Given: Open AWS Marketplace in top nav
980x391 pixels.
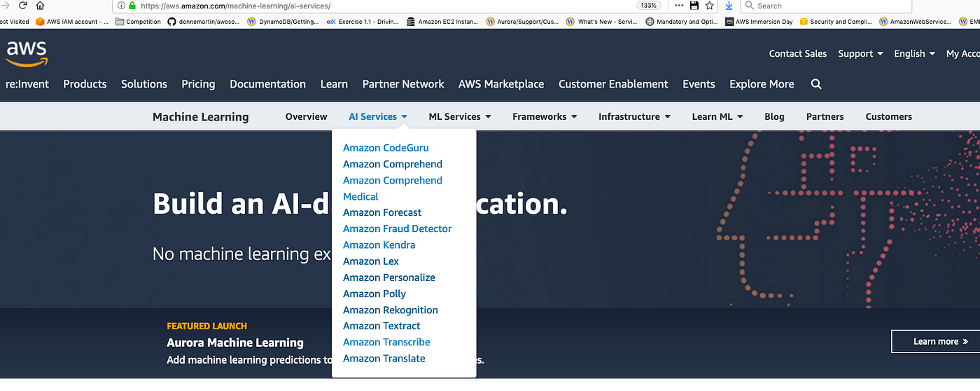Looking at the screenshot, I should (501, 84).
